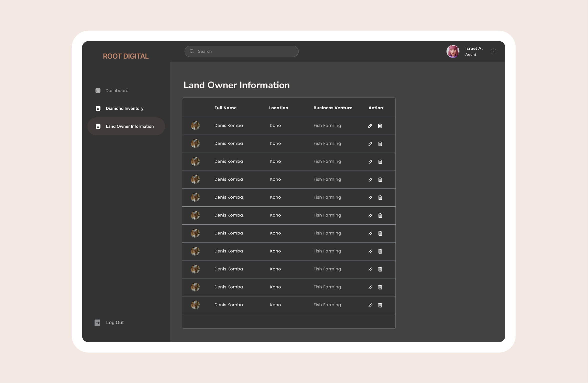The width and height of the screenshot is (588, 383).
Task: Click the magnifier icon in search bar
Action: point(192,51)
